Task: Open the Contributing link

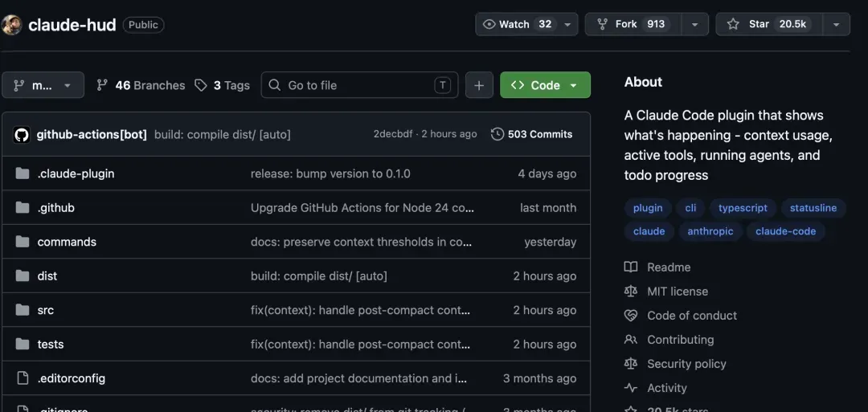Action: (681, 340)
